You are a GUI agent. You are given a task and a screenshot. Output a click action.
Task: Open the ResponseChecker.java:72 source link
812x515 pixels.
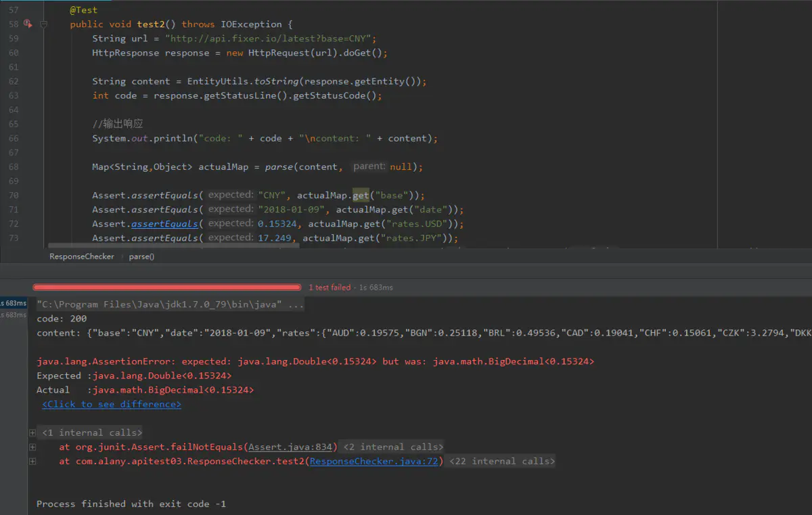[374, 461]
